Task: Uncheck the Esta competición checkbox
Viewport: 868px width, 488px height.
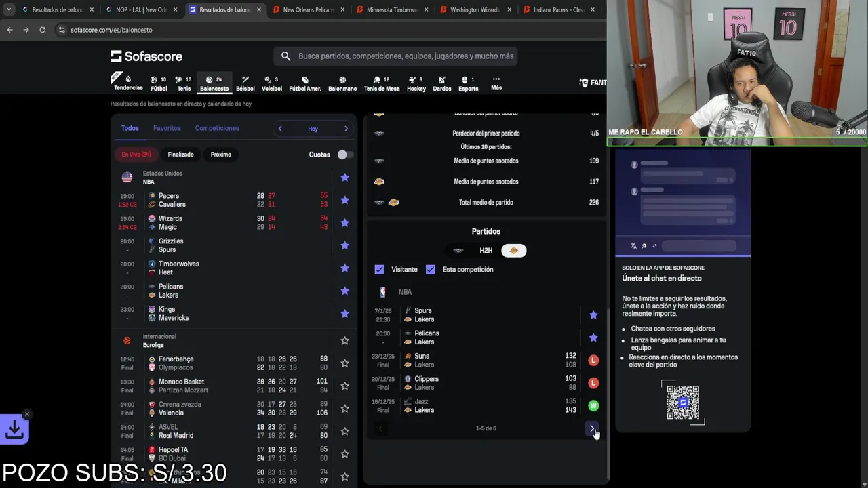Action: click(x=430, y=270)
